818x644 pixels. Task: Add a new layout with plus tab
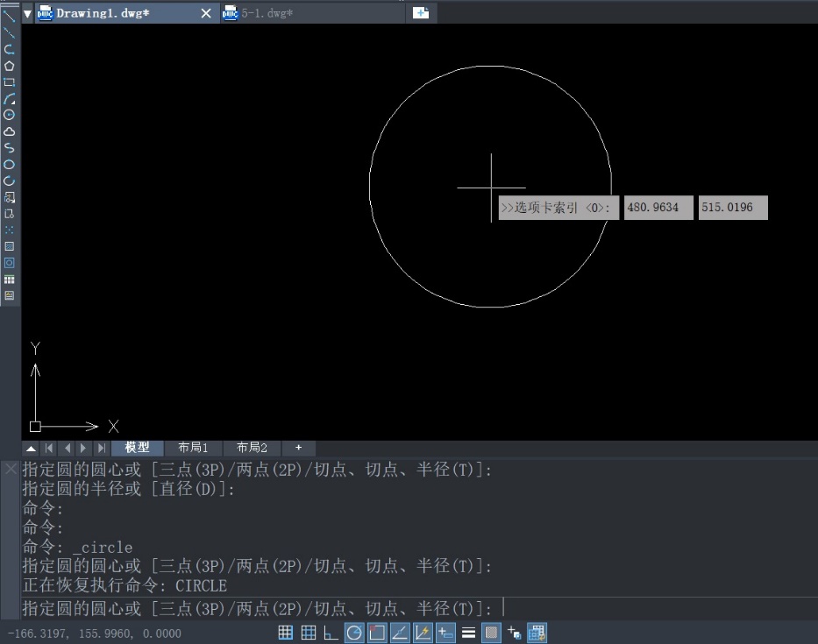(x=298, y=448)
